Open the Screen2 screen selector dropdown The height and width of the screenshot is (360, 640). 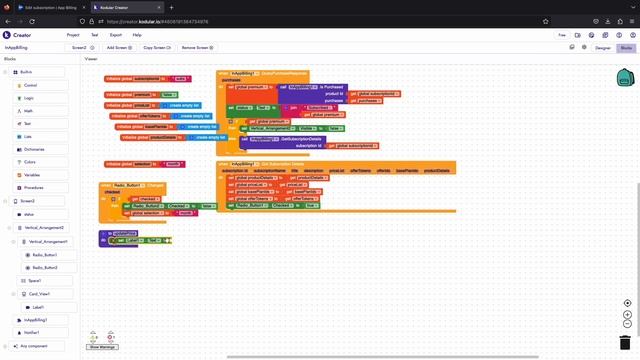point(83,48)
